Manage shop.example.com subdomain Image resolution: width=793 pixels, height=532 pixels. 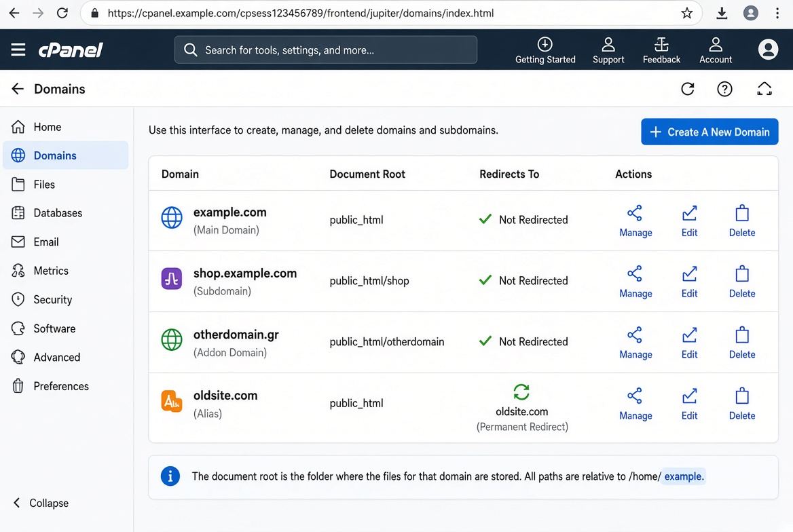click(635, 282)
